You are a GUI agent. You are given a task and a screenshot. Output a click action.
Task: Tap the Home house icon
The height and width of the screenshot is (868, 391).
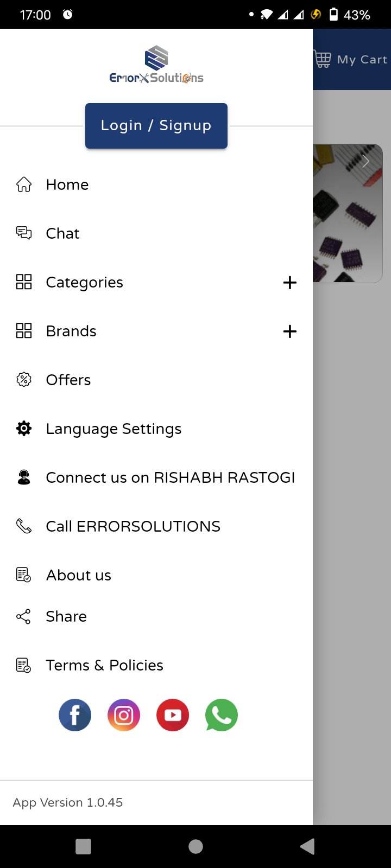(24, 184)
